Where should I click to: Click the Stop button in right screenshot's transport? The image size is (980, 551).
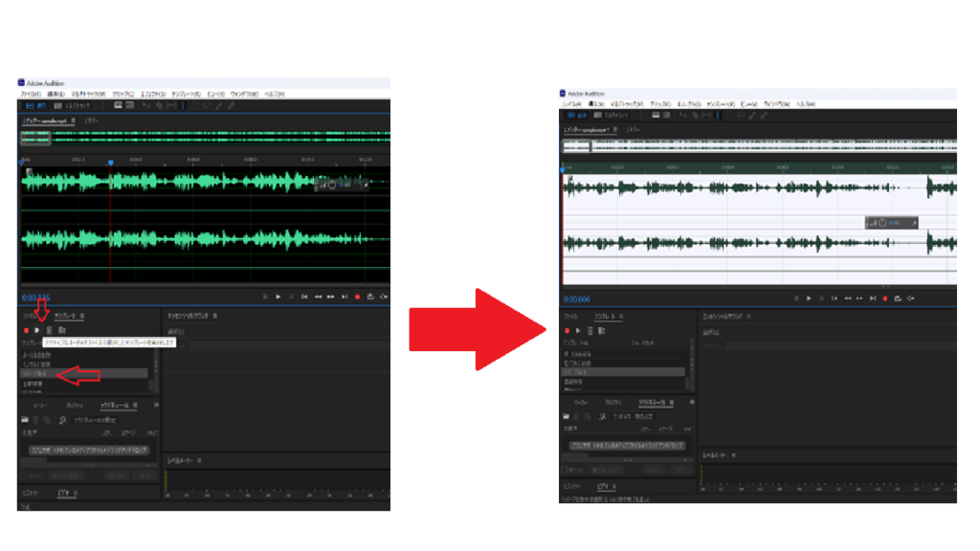795,298
